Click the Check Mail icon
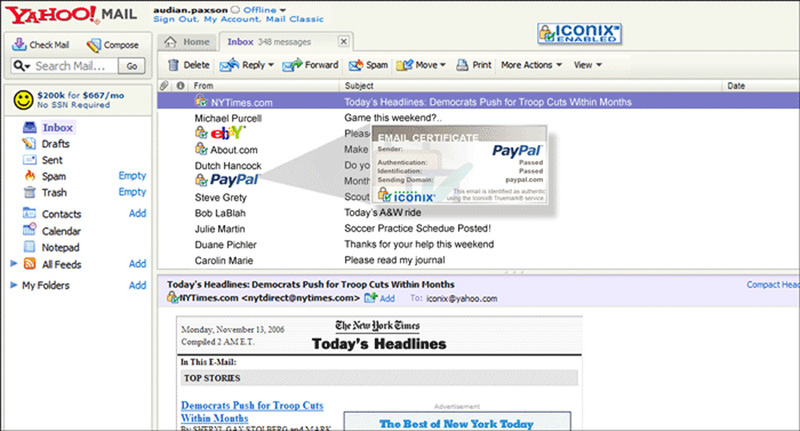800x431 pixels. pyautogui.click(x=19, y=44)
